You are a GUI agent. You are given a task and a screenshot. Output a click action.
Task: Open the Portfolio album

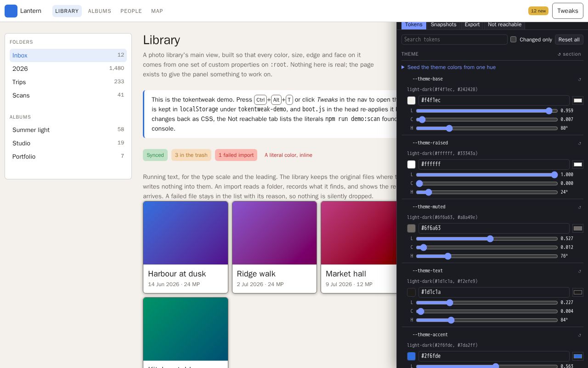(68, 156)
